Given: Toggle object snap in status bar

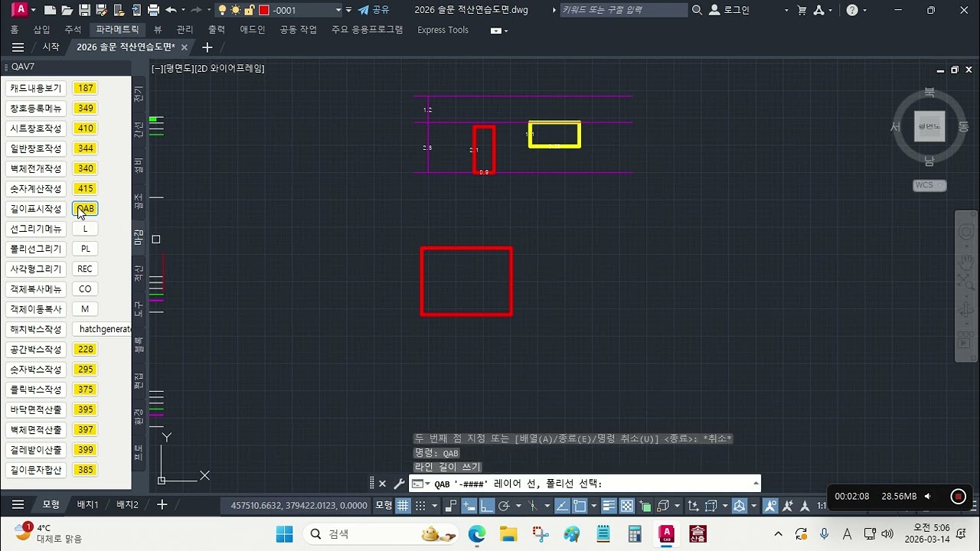Looking at the screenshot, I should point(580,506).
